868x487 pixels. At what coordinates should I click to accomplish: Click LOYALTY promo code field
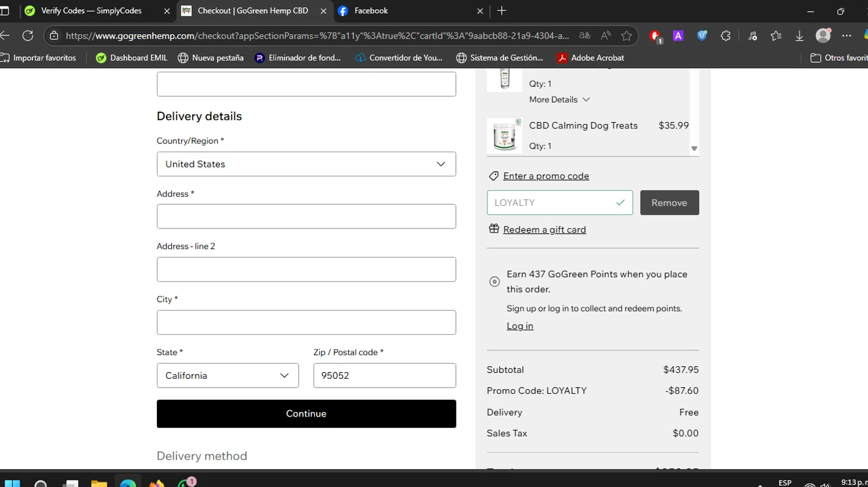560,202
